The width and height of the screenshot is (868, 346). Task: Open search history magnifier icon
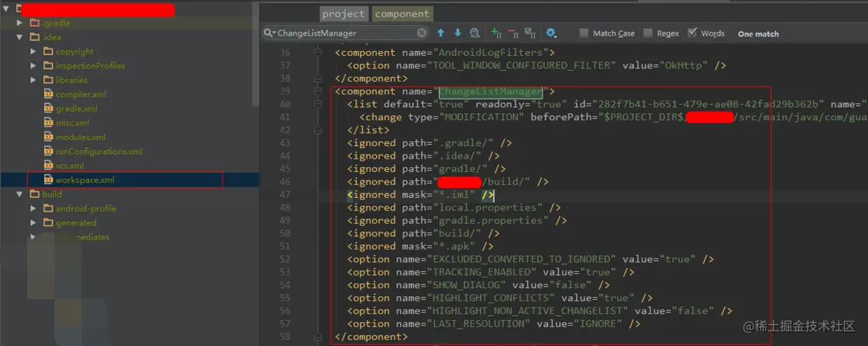pos(269,33)
